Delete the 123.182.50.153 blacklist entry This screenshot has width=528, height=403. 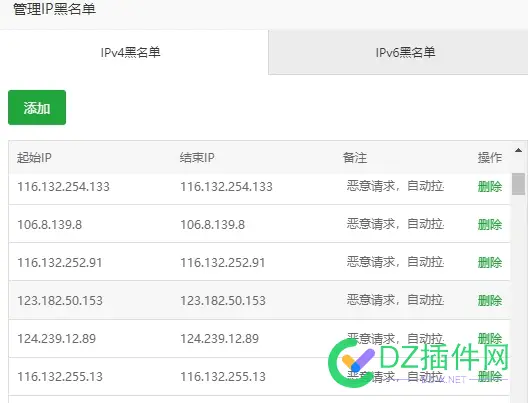(x=490, y=300)
